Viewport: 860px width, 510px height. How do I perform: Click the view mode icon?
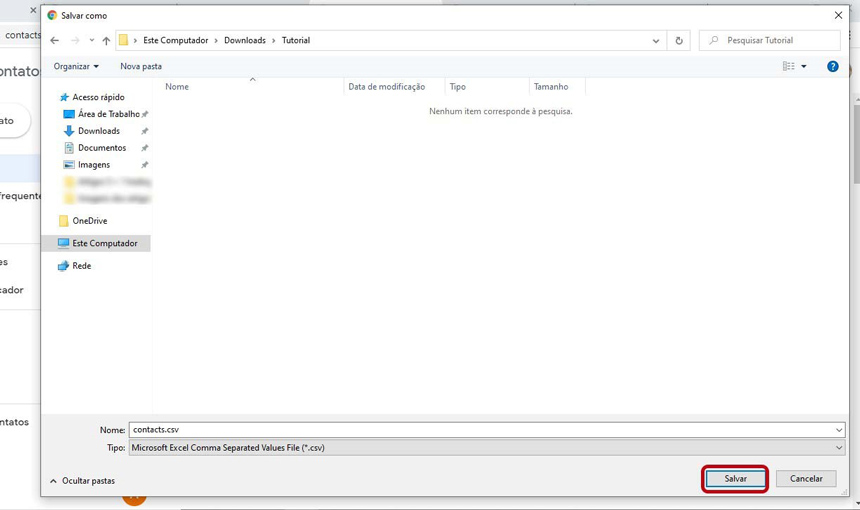(789, 66)
